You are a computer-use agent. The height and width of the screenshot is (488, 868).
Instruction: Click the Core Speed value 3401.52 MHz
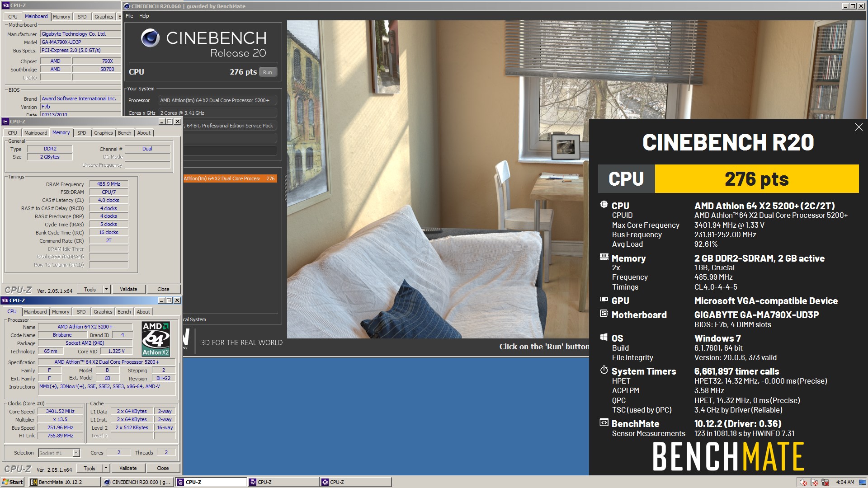(60, 411)
